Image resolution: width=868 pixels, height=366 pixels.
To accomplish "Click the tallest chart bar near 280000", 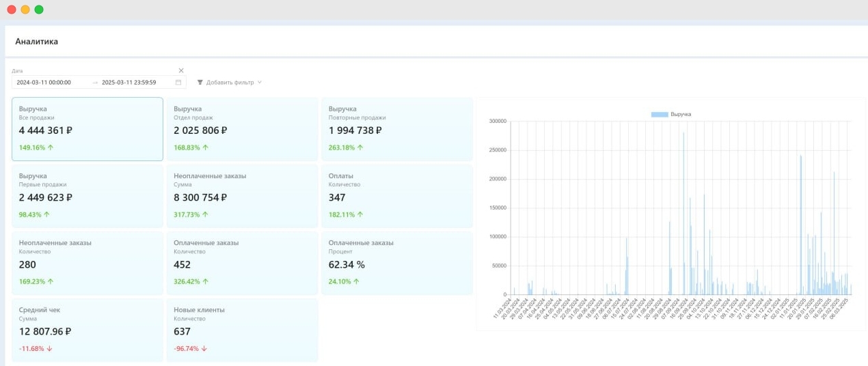I will coord(683,214).
